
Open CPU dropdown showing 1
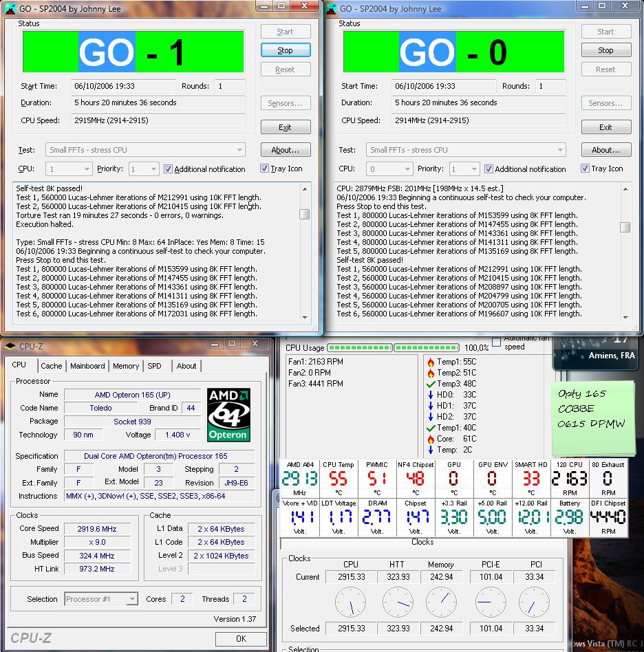pyautogui.click(x=69, y=169)
